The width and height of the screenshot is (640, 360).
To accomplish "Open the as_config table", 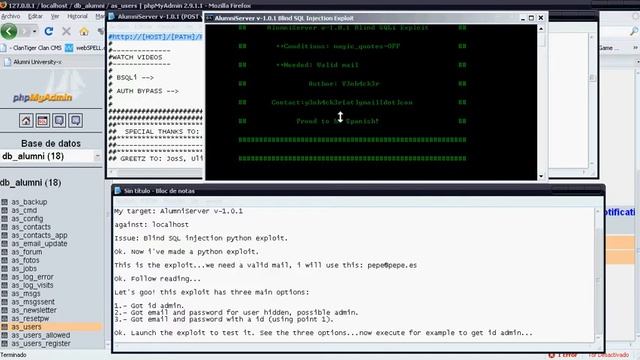I will coord(27,219).
